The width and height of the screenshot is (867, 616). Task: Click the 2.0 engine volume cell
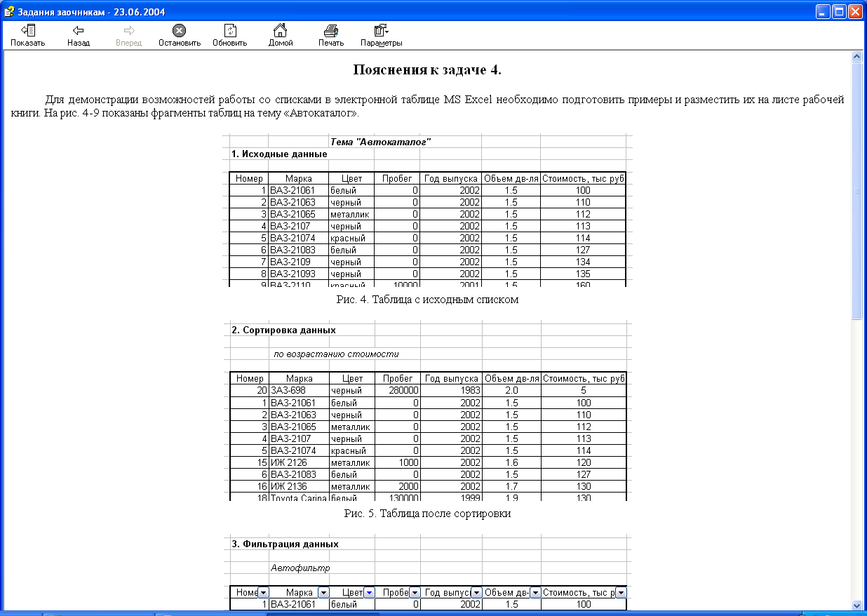[511, 391]
